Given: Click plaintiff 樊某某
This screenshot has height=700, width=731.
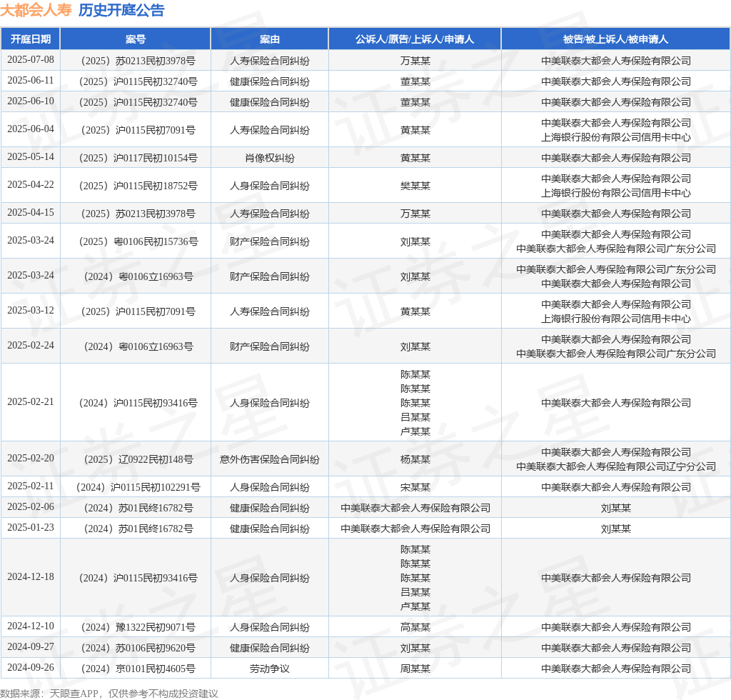Looking at the screenshot, I should pos(415,186).
